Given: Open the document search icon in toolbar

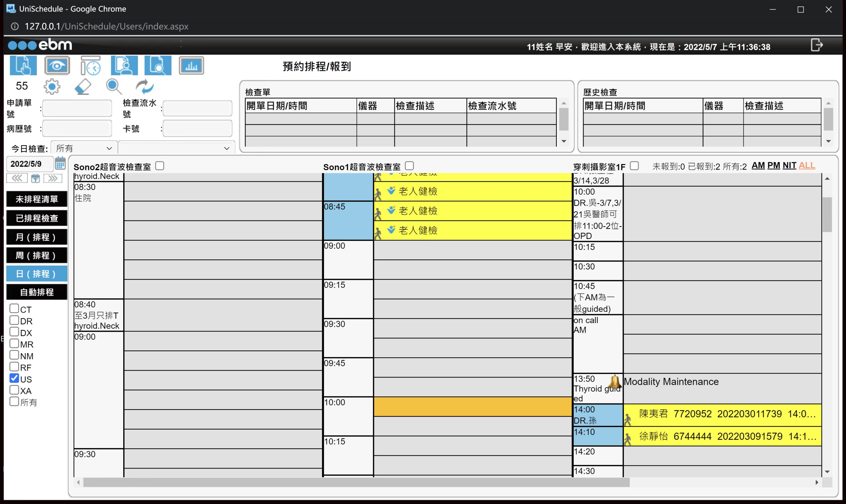Looking at the screenshot, I should pyautogui.click(x=158, y=65).
